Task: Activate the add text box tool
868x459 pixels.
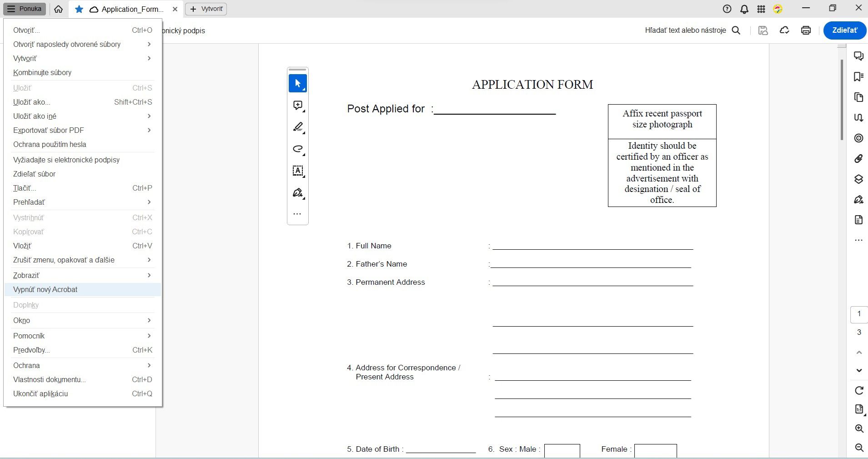Action: [298, 171]
